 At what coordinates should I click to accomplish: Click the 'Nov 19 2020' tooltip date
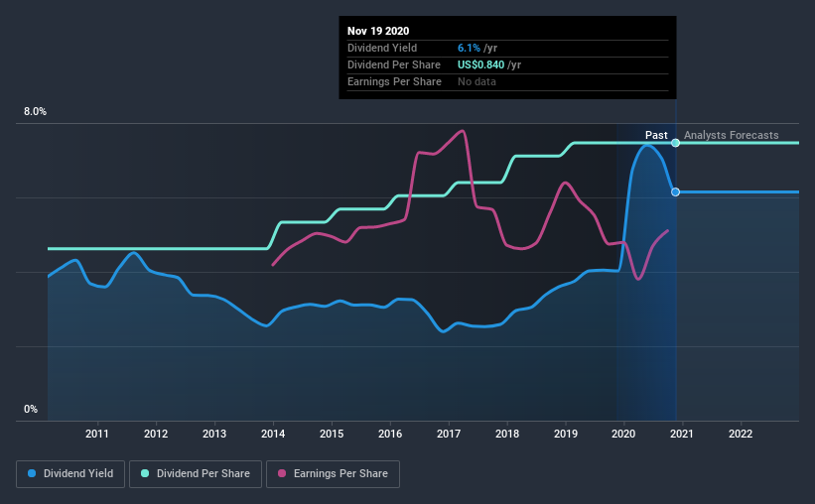click(378, 31)
